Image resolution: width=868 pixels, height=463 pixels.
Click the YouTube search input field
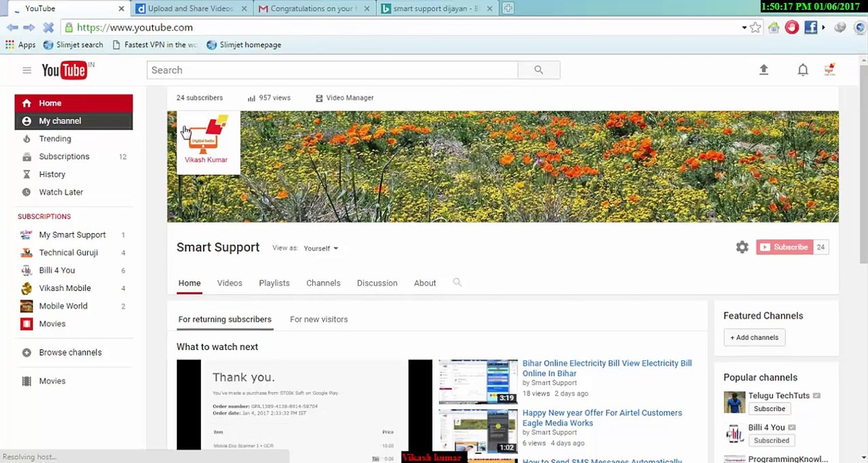pyautogui.click(x=332, y=70)
